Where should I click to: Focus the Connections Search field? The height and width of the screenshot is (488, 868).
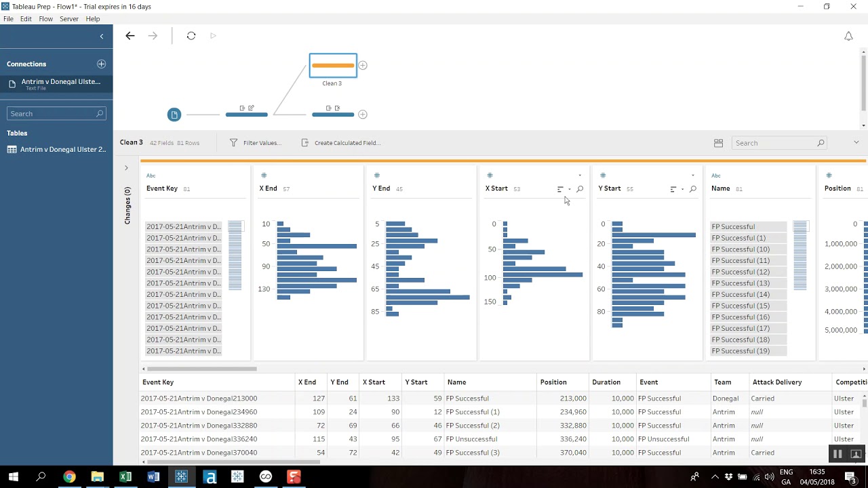coord(56,114)
